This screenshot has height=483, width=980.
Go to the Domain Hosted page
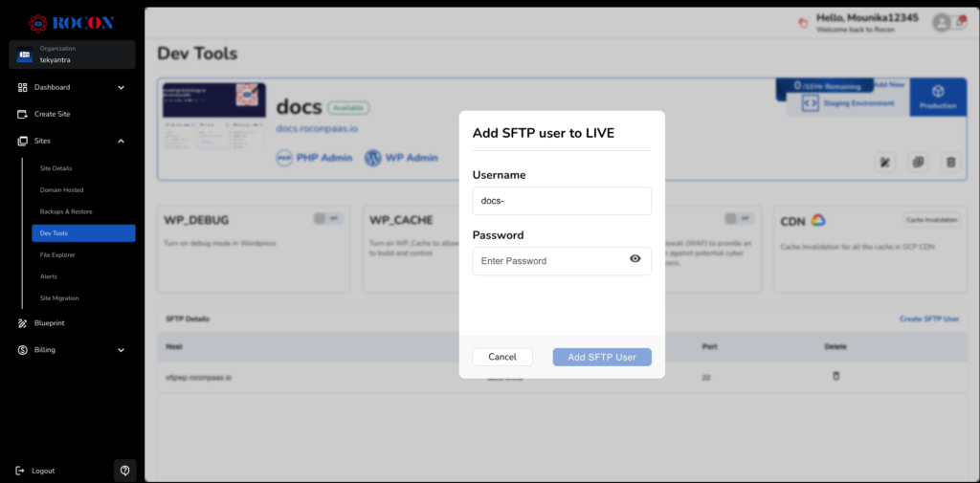click(x=61, y=190)
